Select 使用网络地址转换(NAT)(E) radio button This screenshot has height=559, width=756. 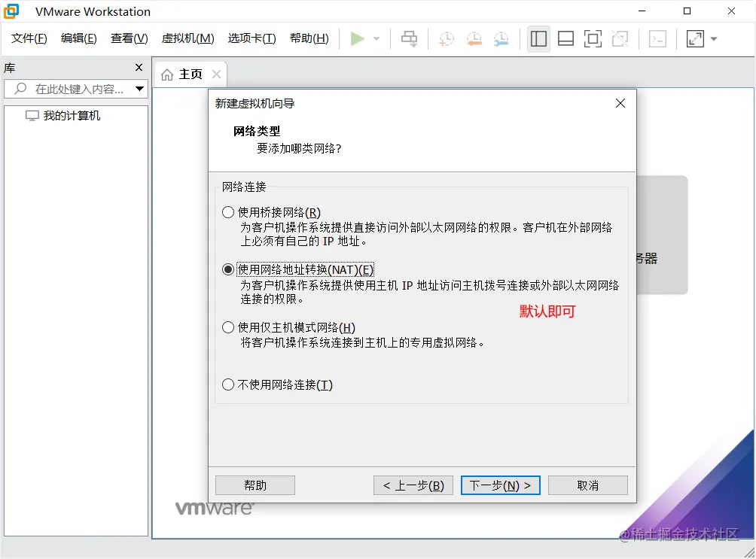[x=228, y=269]
